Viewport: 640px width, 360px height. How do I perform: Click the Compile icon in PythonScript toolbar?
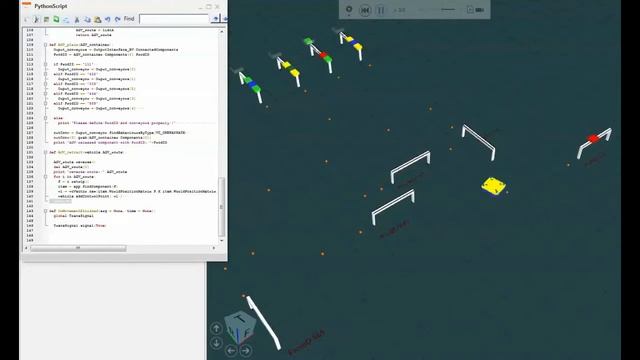click(x=36, y=19)
